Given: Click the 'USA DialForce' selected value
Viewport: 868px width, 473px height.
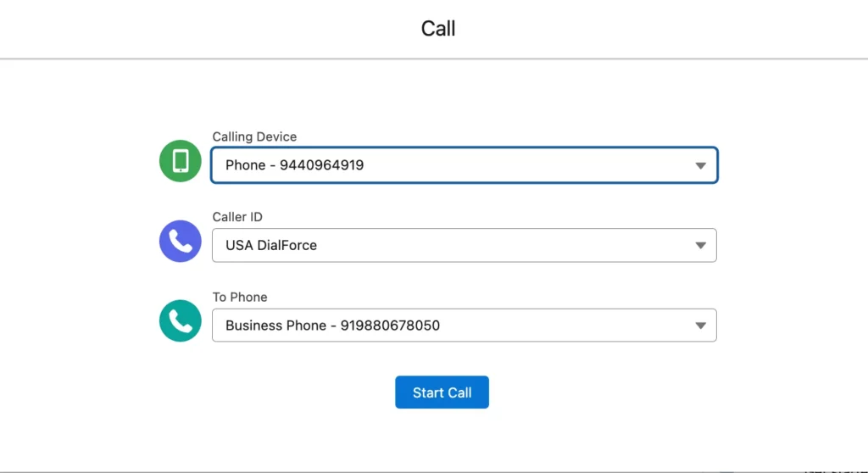Looking at the screenshot, I should 271,246.
